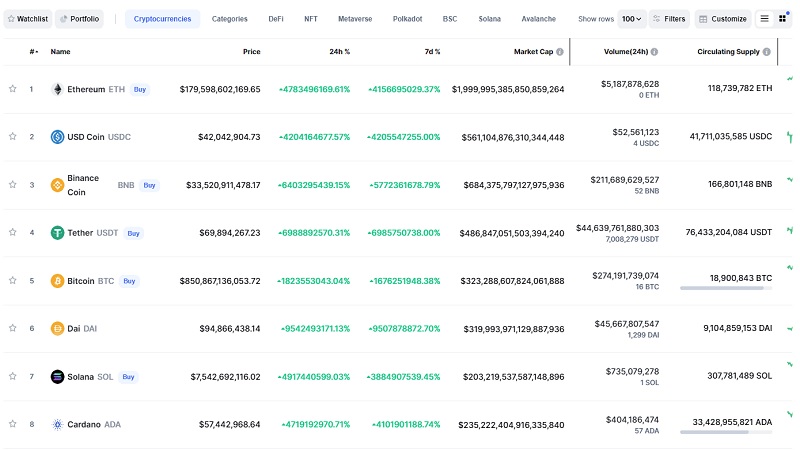Sort by Volume(24h) column header
Viewport: 800px width, 450px height.
626,52
